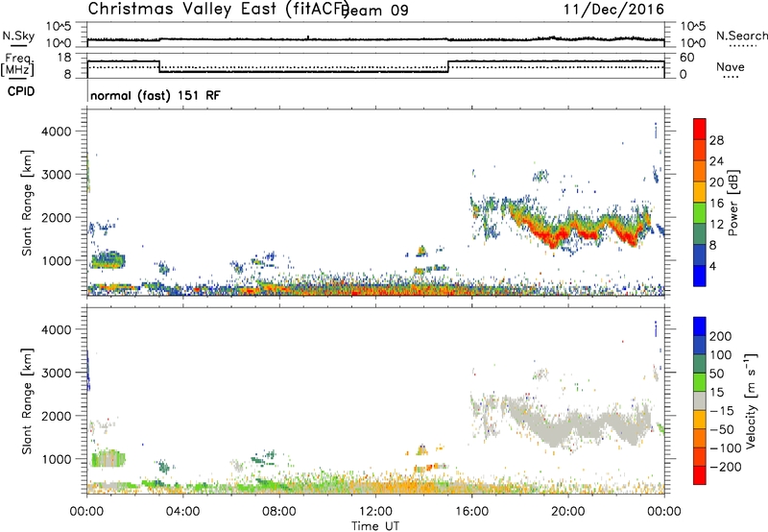Click the '16:00' time axis label
The image size is (768, 532).
click(x=471, y=512)
